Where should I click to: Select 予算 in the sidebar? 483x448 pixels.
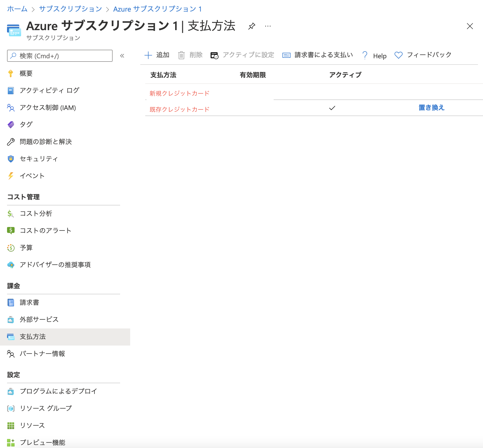click(x=26, y=248)
